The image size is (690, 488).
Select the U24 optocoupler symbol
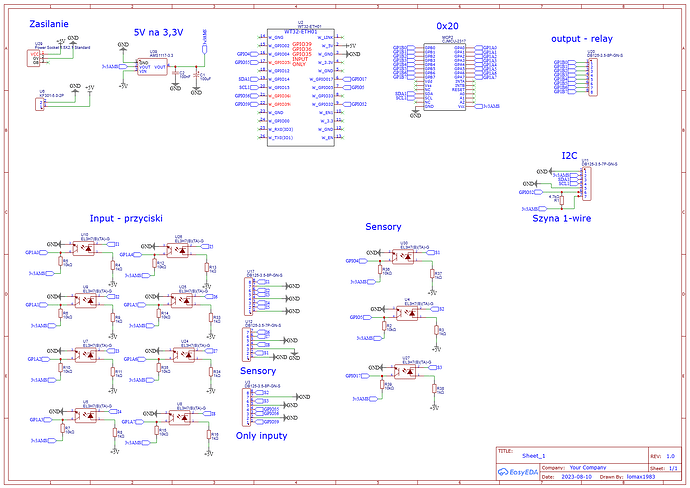(x=184, y=355)
